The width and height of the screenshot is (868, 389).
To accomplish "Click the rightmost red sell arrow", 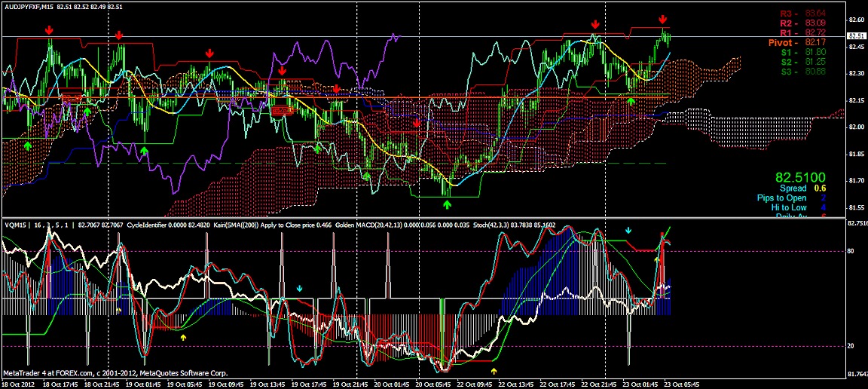I will pos(662,20).
